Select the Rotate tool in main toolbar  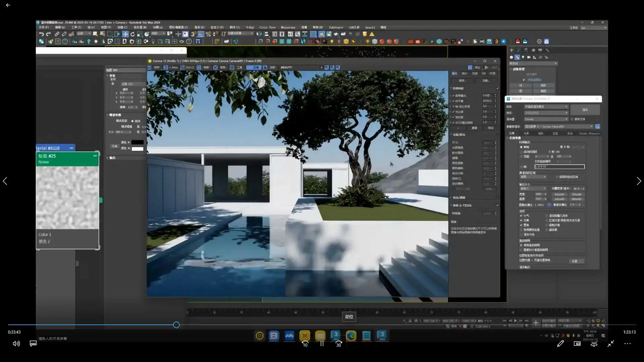(132, 34)
